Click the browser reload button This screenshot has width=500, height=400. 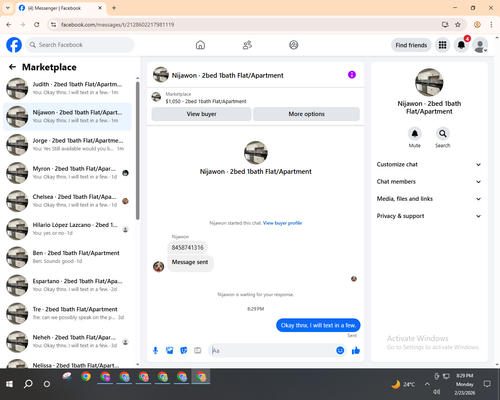point(37,25)
